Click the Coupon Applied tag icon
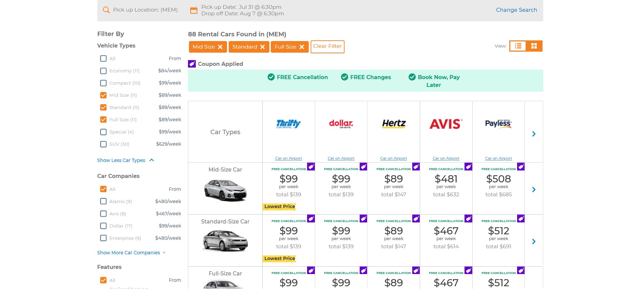 coord(192,64)
